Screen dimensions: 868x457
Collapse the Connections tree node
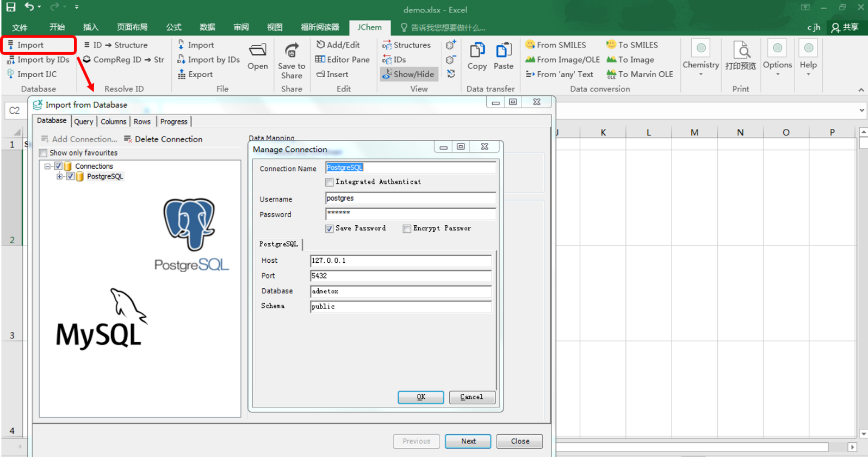[x=47, y=166]
